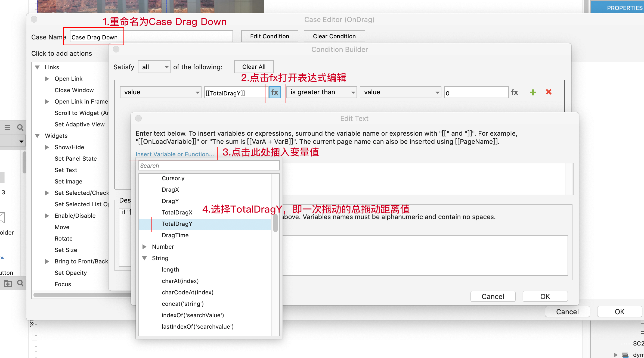
Task: Click Insert Variable or Function link
Action: [x=175, y=154]
